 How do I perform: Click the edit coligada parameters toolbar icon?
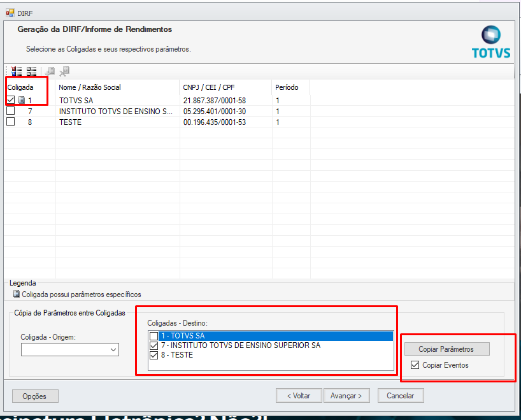pyautogui.click(x=50, y=71)
